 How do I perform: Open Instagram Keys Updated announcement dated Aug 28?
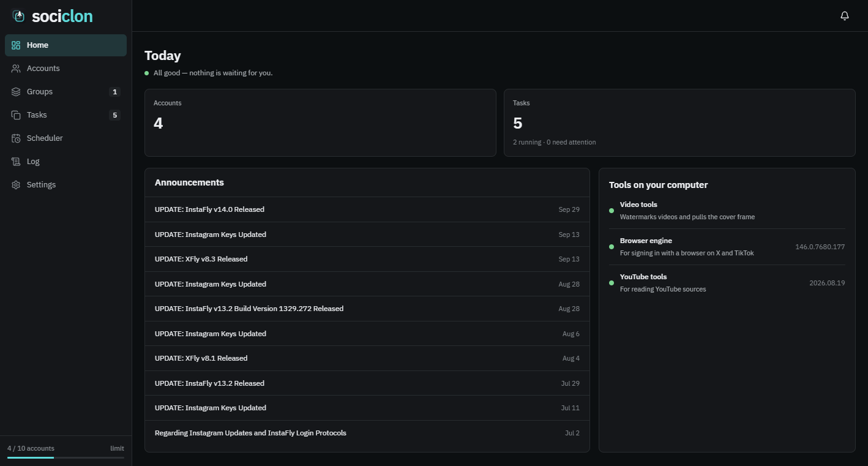pos(367,284)
